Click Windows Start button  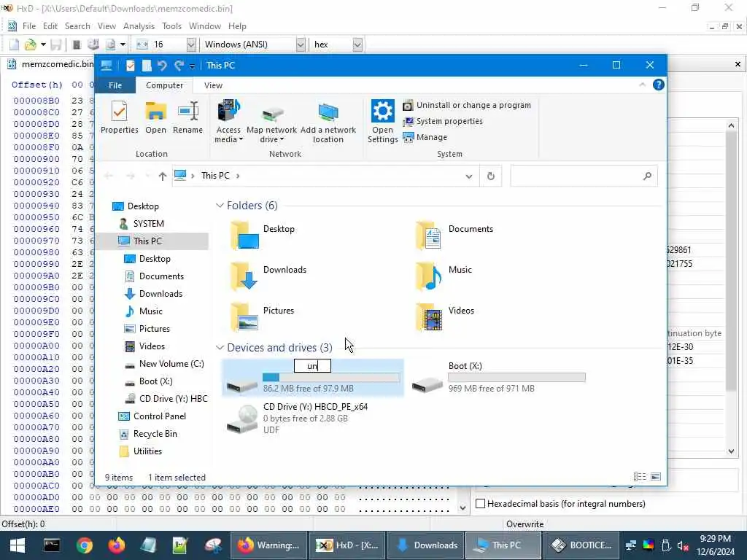point(18,545)
